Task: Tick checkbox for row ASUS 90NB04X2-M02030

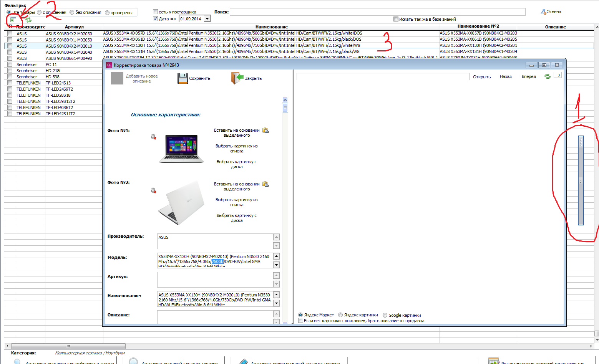Action: tap(10, 34)
